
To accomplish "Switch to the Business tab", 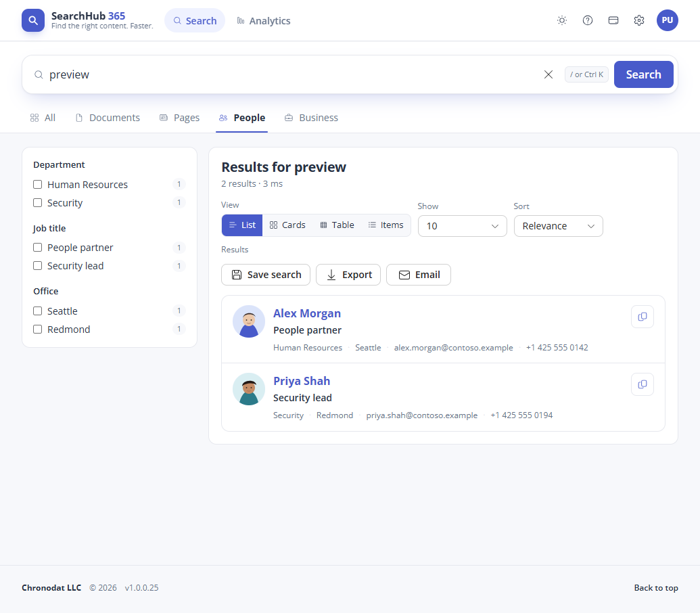I will coord(312,118).
